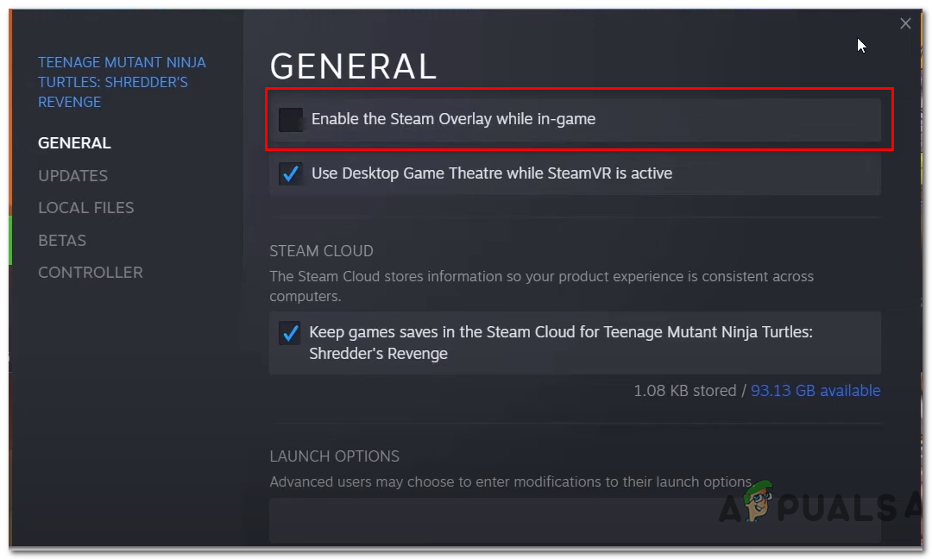The image size is (932, 560).
Task: Click the Teenage Mutant Ninja Turtles game title
Action: coord(122,82)
